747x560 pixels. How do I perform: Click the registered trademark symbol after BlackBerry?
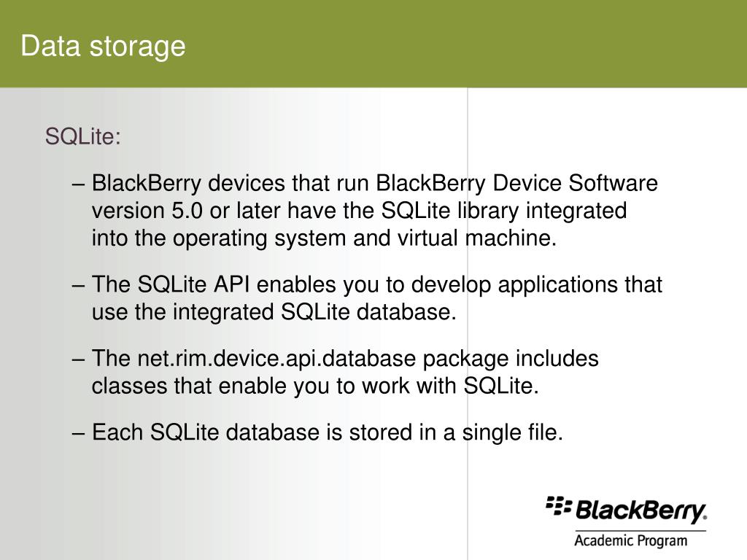[x=705, y=518]
